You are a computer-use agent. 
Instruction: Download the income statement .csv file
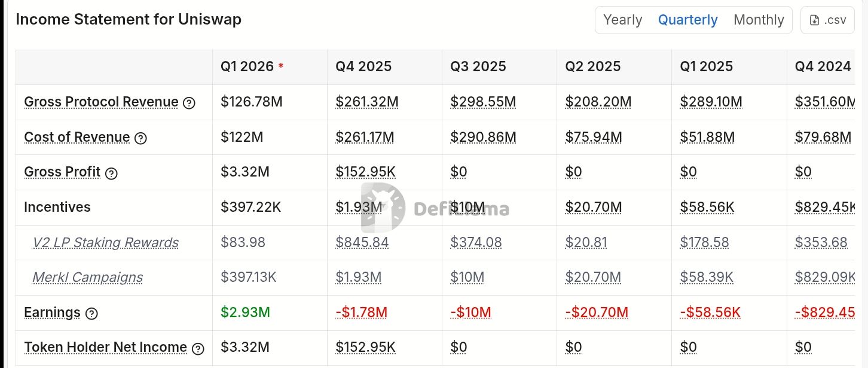click(827, 20)
